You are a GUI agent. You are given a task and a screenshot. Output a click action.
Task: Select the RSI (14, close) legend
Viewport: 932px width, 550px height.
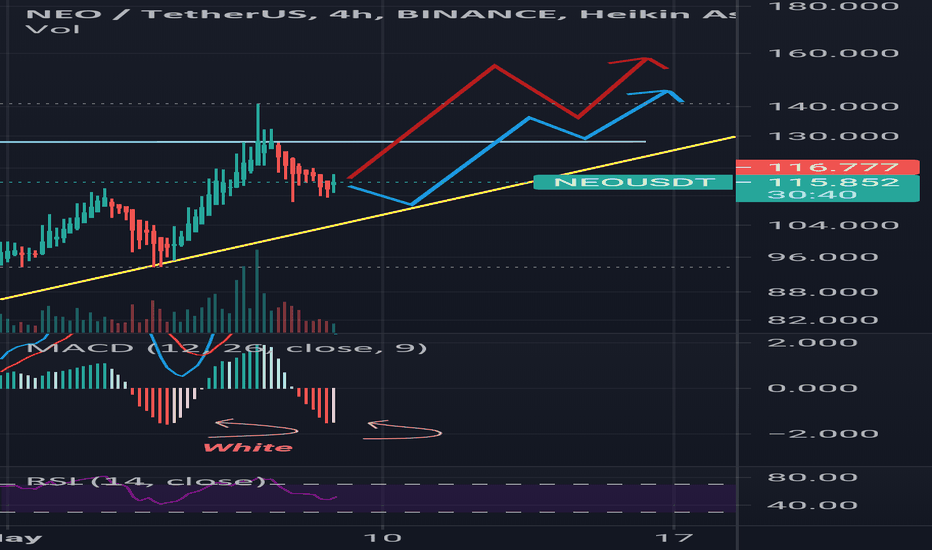(x=146, y=480)
